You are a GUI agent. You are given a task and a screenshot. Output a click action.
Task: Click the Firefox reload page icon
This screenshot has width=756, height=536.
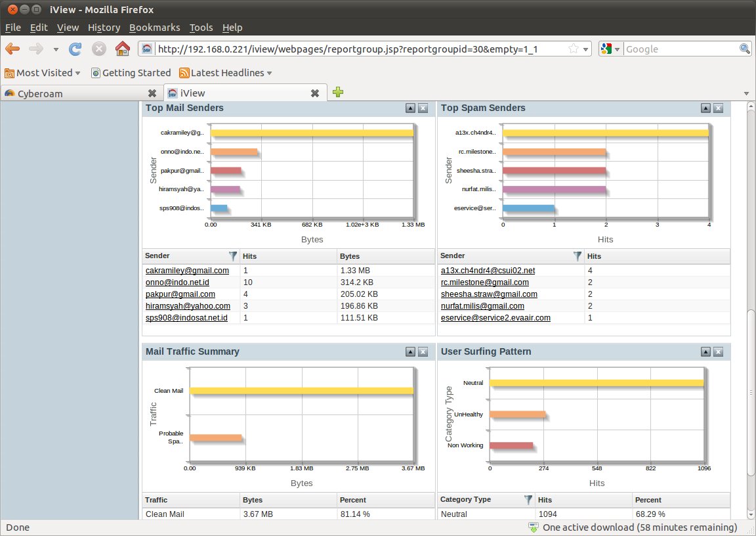(x=75, y=49)
